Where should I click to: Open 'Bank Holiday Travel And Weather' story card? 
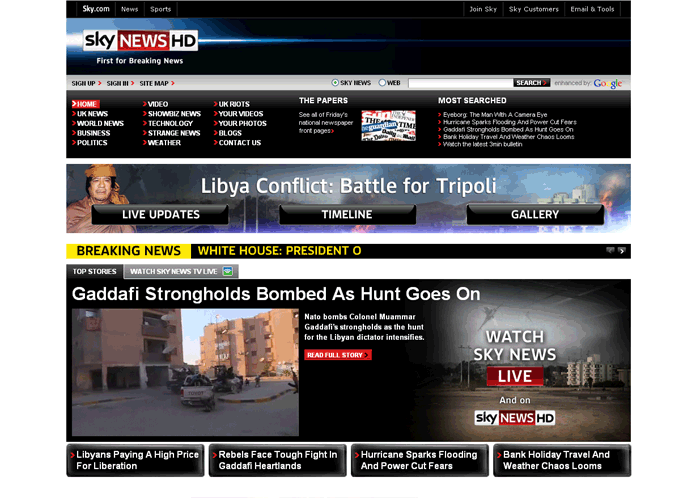pyautogui.click(x=562, y=461)
